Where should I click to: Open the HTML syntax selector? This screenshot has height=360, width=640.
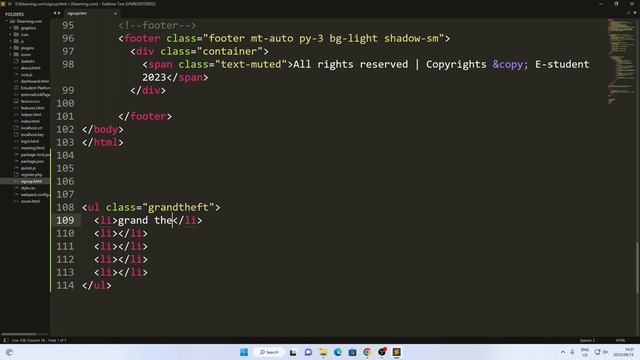point(620,340)
